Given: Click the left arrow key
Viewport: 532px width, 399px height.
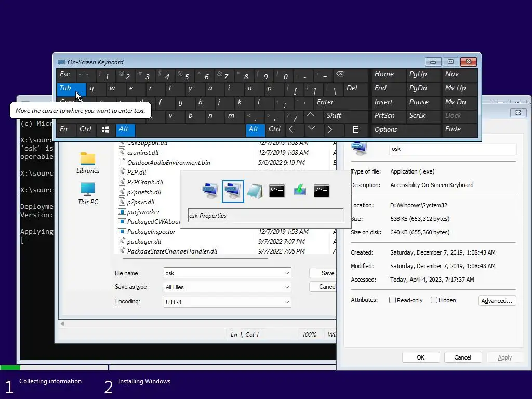Looking at the screenshot, I should click(291, 129).
